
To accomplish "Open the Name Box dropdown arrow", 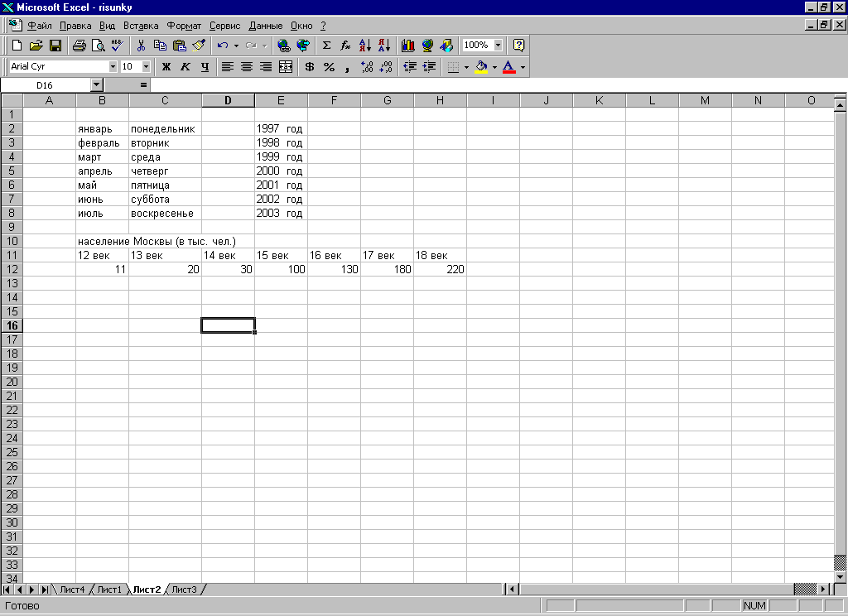I will (96, 85).
